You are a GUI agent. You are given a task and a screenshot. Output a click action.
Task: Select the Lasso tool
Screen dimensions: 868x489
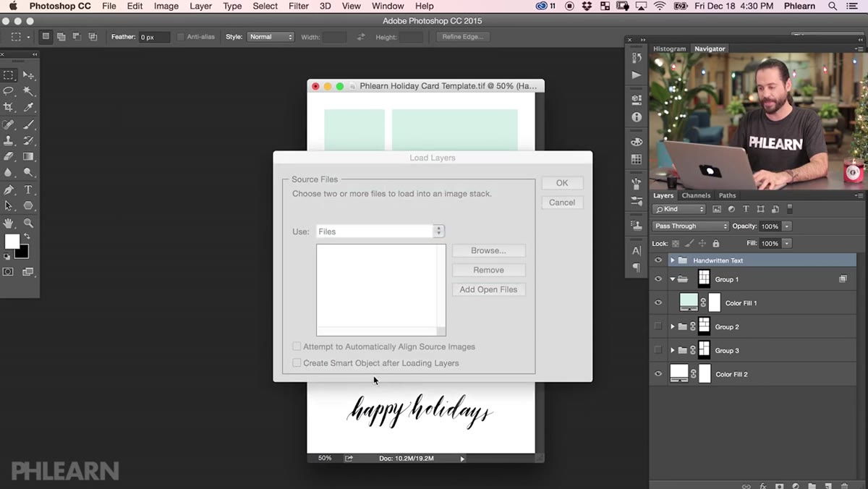point(9,91)
